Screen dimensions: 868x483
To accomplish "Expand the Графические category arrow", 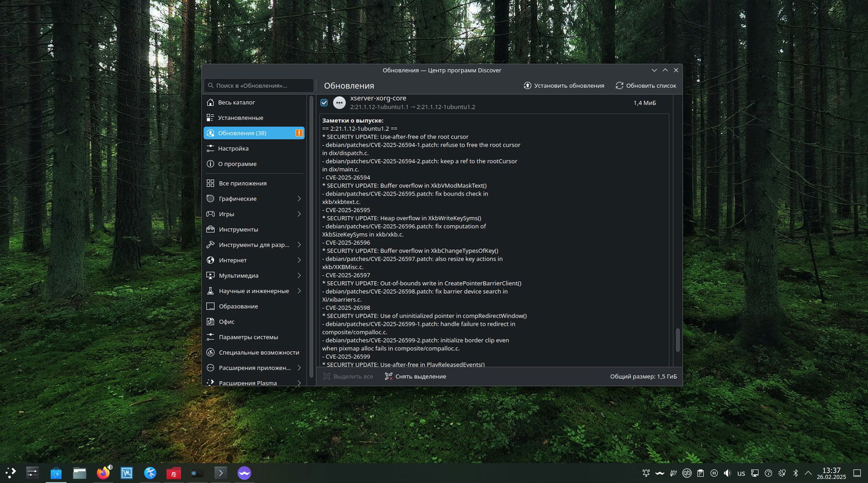I will pyautogui.click(x=299, y=199).
